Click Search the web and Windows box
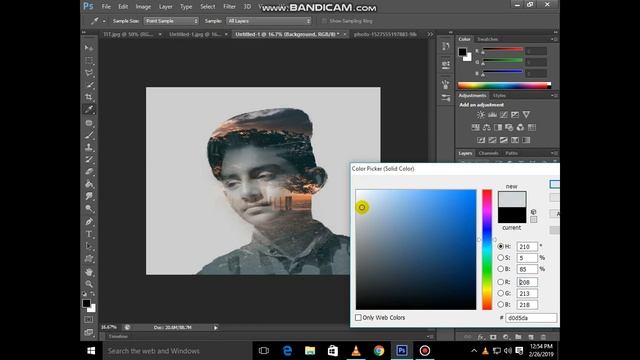 177,351
